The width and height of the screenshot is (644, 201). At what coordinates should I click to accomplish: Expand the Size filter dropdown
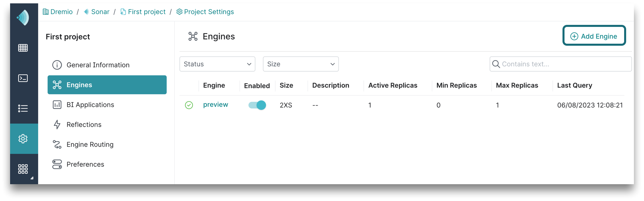[x=300, y=64]
